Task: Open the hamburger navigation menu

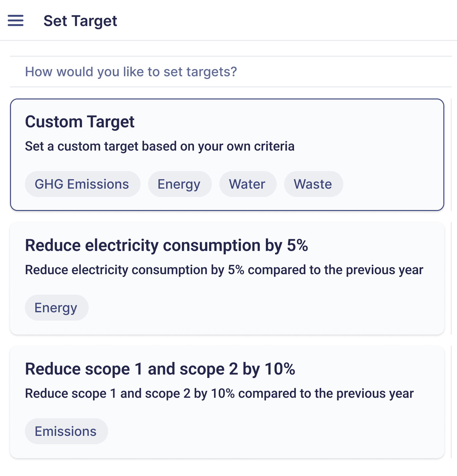Action: pyautogui.click(x=15, y=21)
